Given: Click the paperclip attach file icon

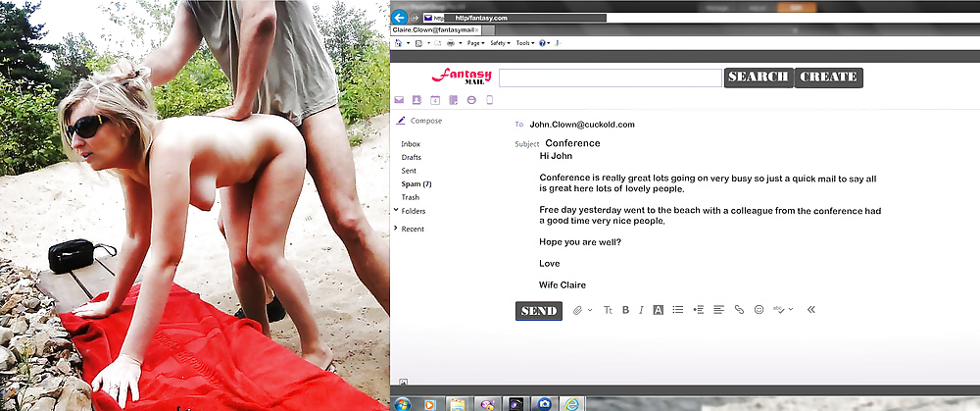Looking at the screenshot, I should tap(577, 310).
